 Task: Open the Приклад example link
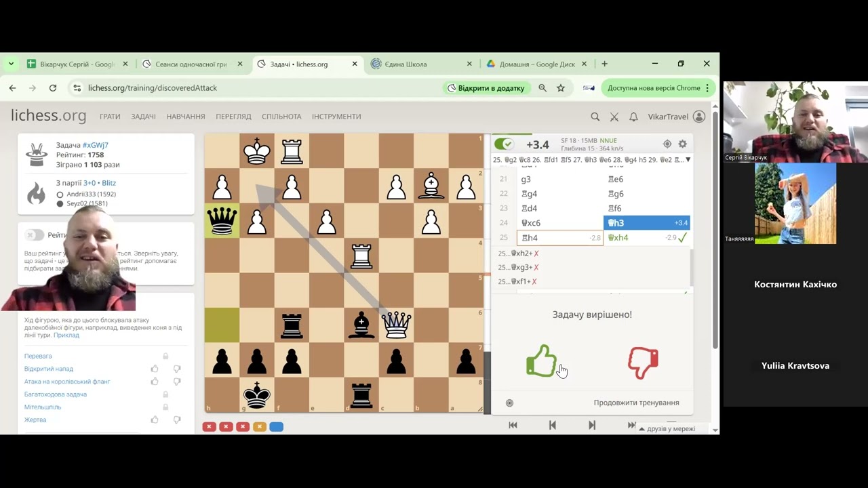pyautogui.click(x=66, y=335)
